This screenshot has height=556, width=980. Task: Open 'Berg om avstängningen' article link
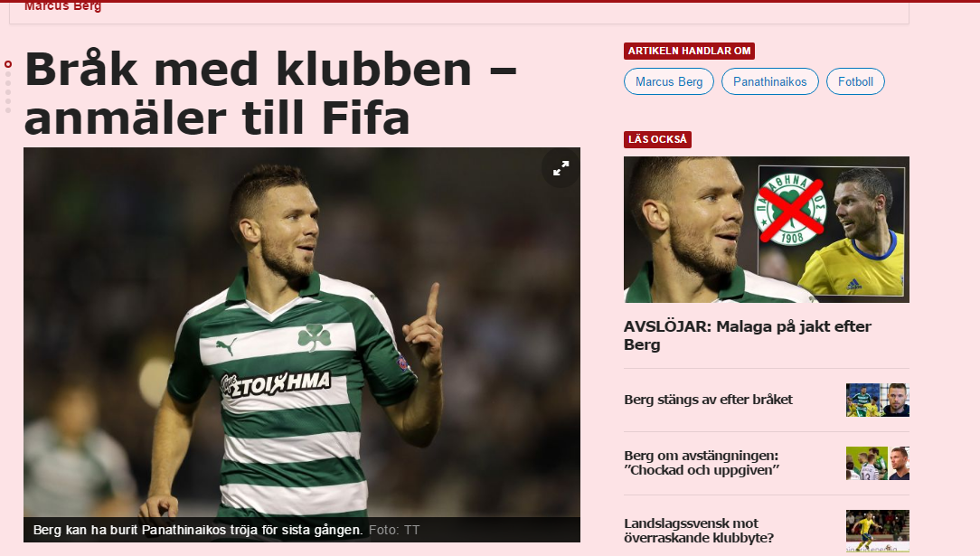pyautogui.click(x=702, y=463)
